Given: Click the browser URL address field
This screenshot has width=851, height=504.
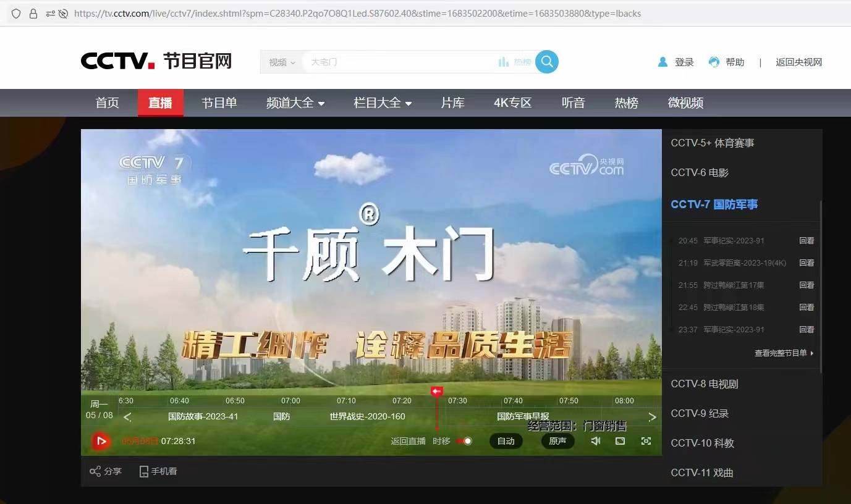Looking at the screenshot, I should point(357,13).
